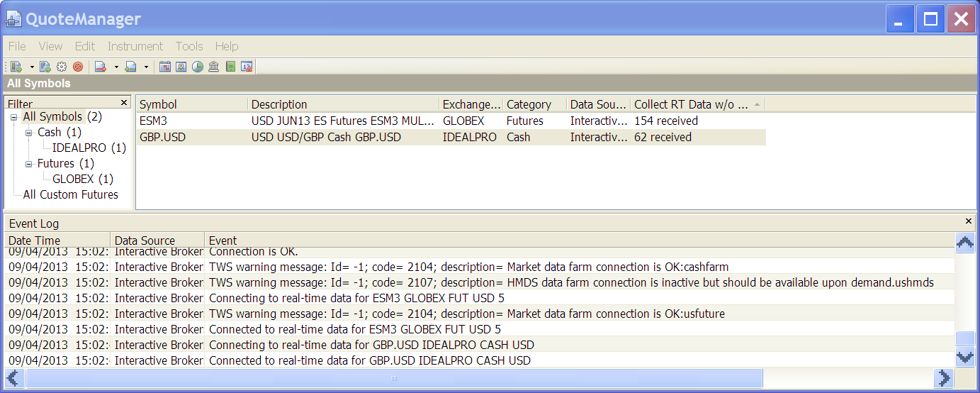The width and height of the screenshot is (980, 393).
Task: Click the gear settings toolbar icon
Action: (x=62, y=67)
